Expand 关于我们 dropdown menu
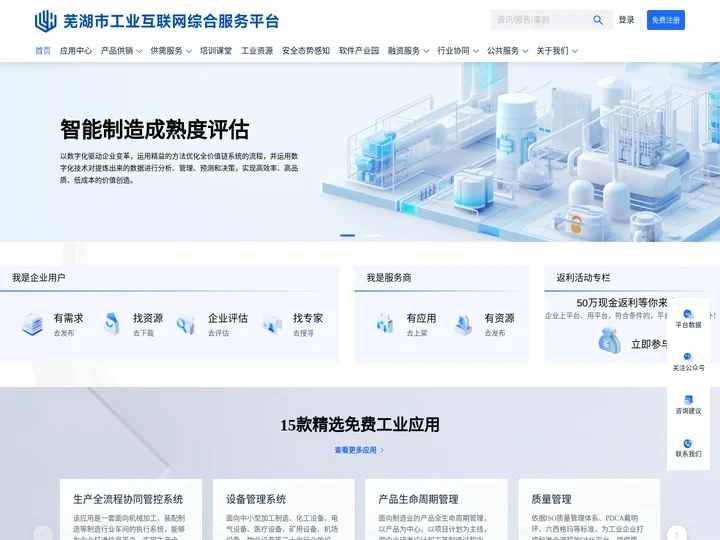Viewport: 720px width, 540px height. [557, 51]
